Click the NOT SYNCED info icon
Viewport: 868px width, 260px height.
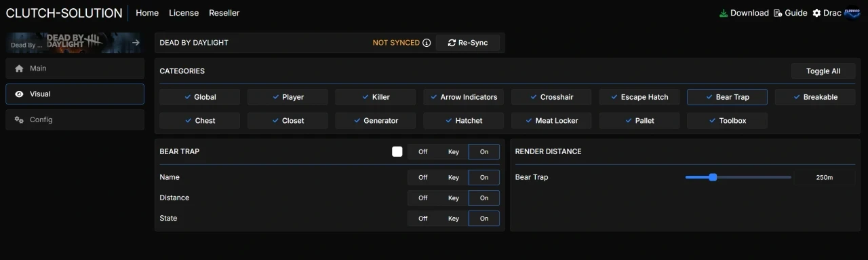(x=427, y=43)
